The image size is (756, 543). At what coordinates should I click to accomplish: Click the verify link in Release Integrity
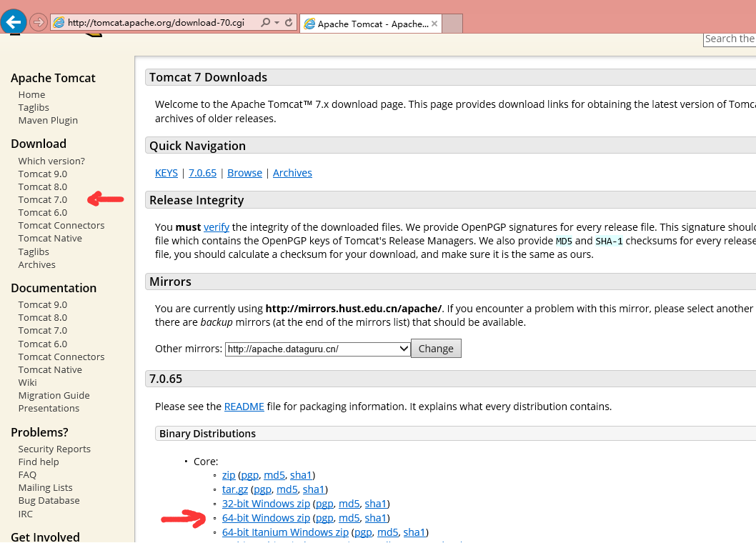[x=217, y=227]
